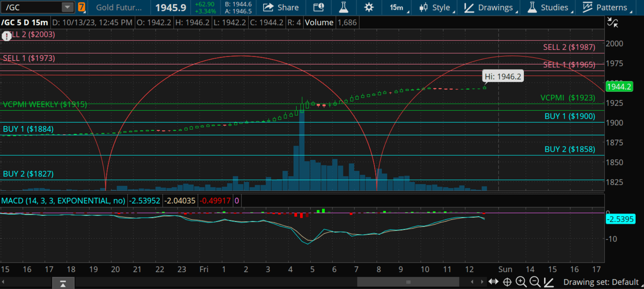Click the horizontal time scrollbar thumb

pyautogui.click(x=408, y=282)
